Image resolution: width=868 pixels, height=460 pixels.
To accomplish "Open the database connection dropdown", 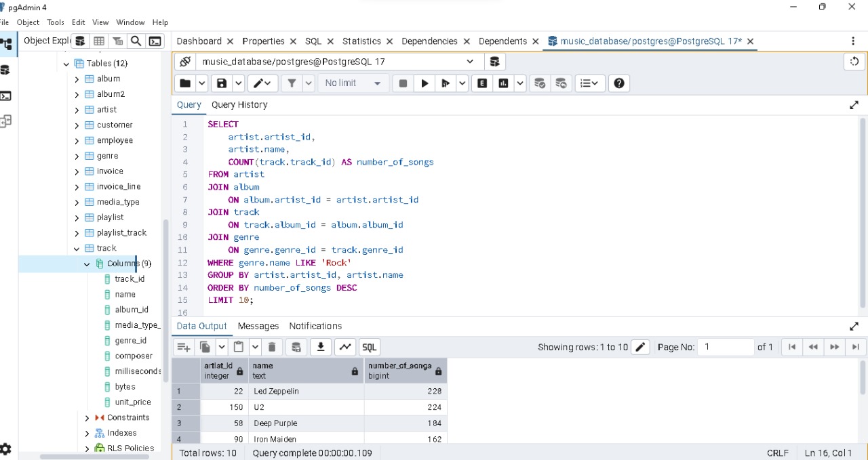I will pos(470,62).
